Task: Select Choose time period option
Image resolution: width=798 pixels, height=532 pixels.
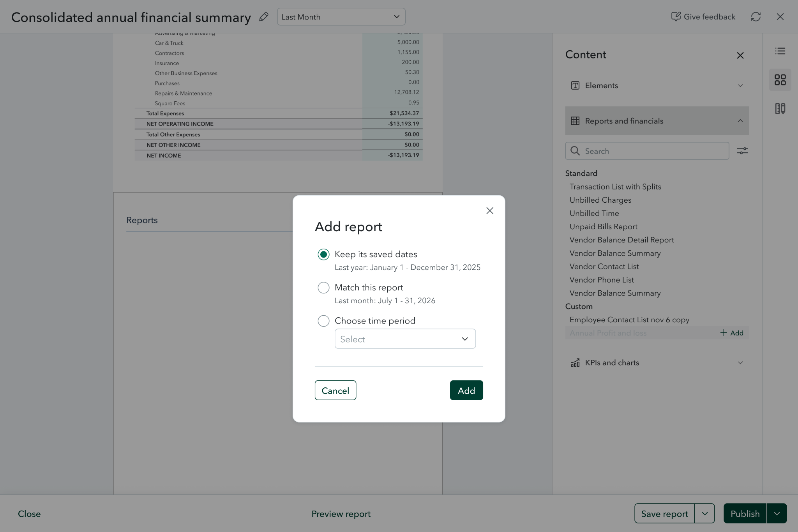Action: tap(323, 321)
